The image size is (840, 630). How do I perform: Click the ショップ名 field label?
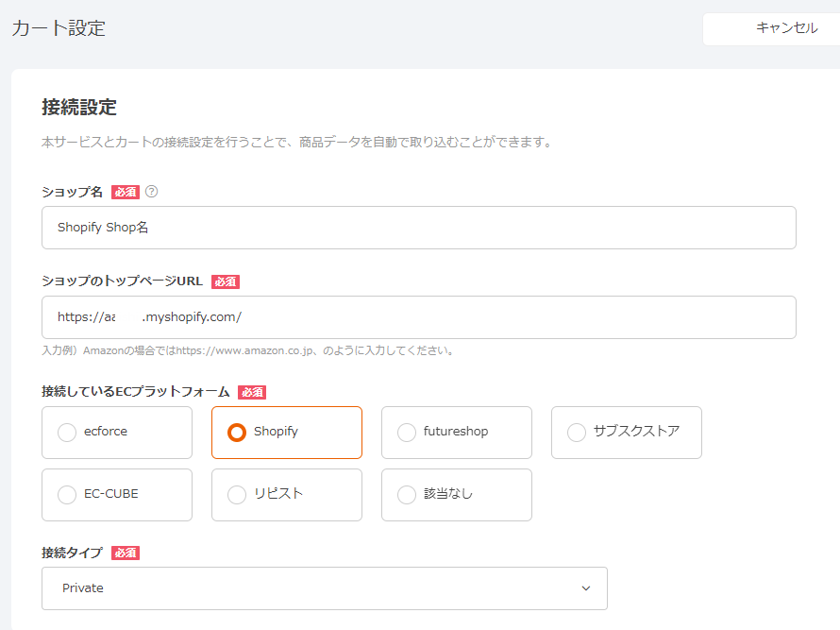(x=72, y=192)
